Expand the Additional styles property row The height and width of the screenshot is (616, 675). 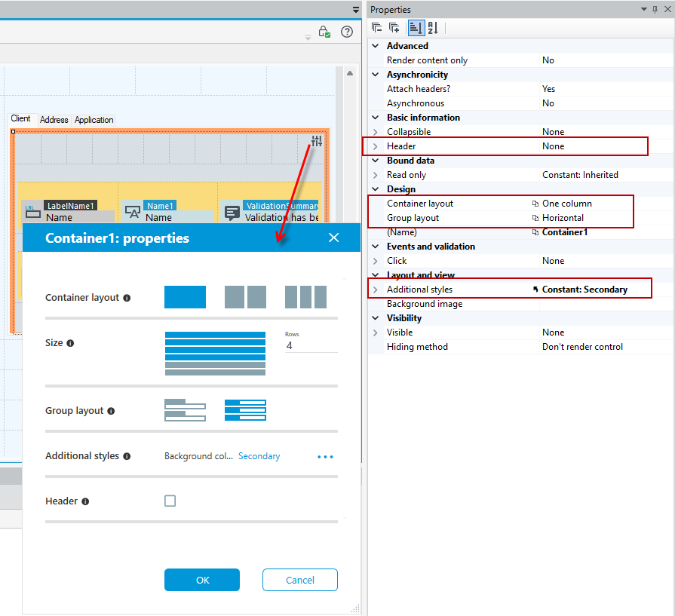376,290
